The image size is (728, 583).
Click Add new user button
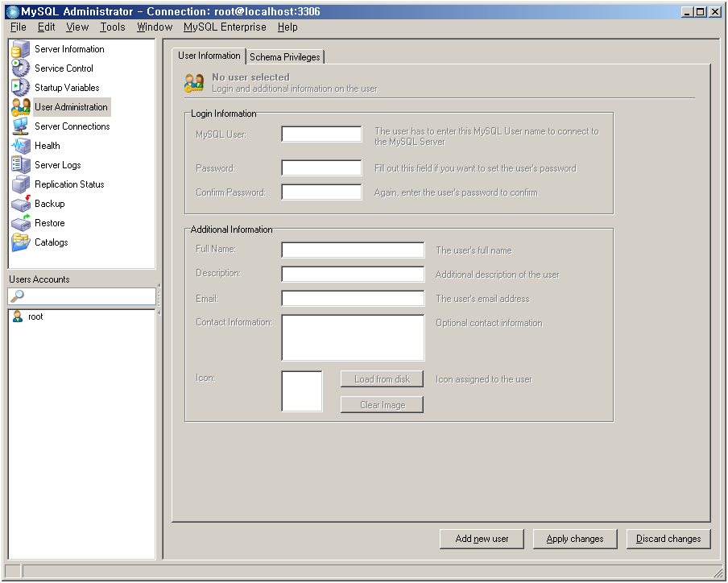point(482,539)
